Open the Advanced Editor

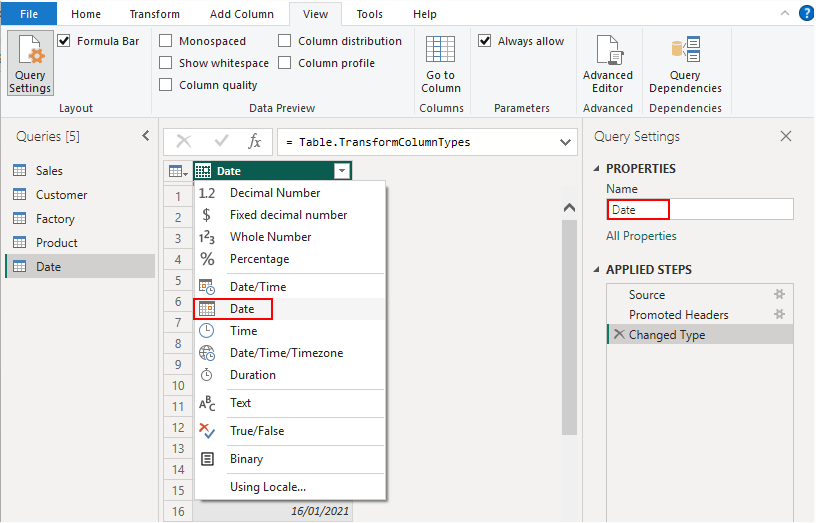point(607,64)
